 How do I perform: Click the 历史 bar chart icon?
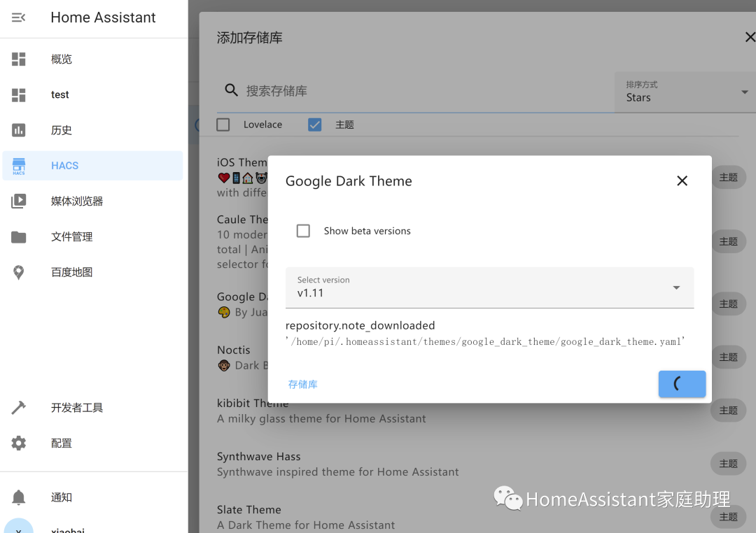[18, 130]
